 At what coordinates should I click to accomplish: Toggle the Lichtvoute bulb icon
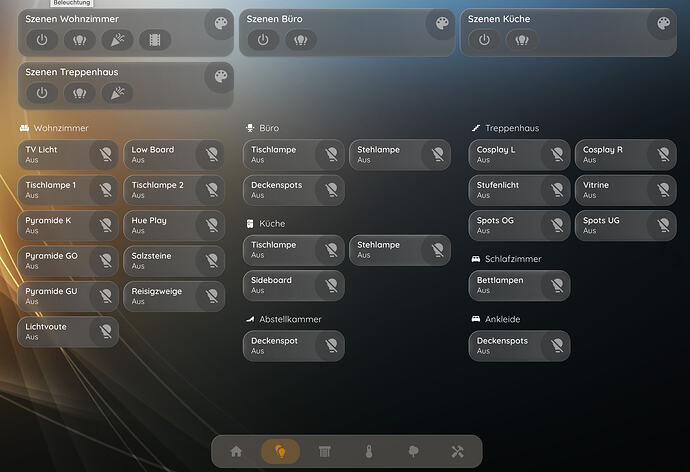(x=105, y=332)
